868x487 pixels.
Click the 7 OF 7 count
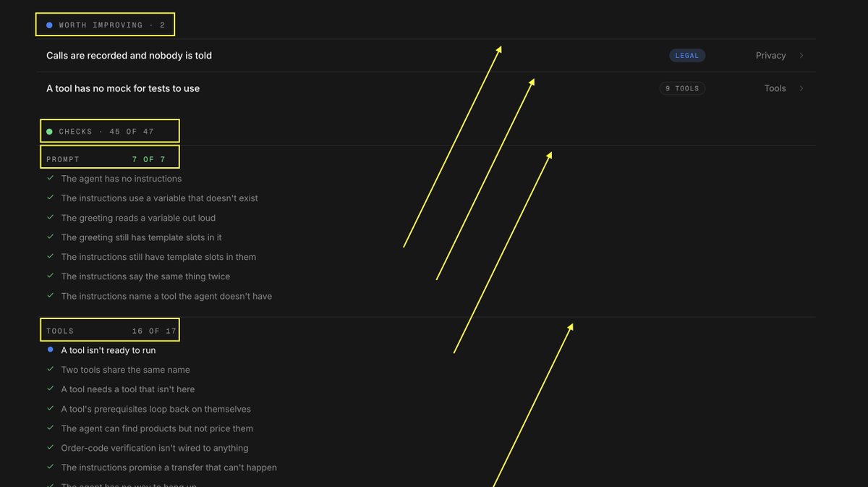[x=149, y=159]
